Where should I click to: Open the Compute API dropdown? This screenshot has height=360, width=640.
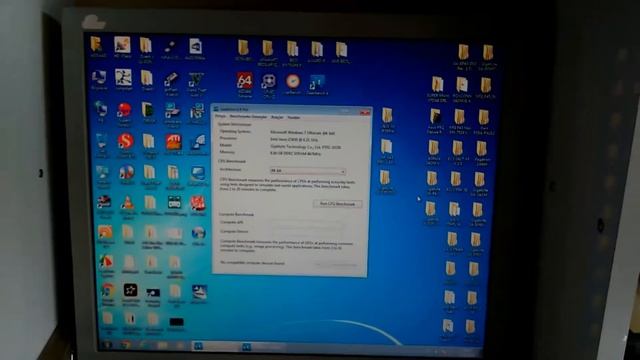307,223
